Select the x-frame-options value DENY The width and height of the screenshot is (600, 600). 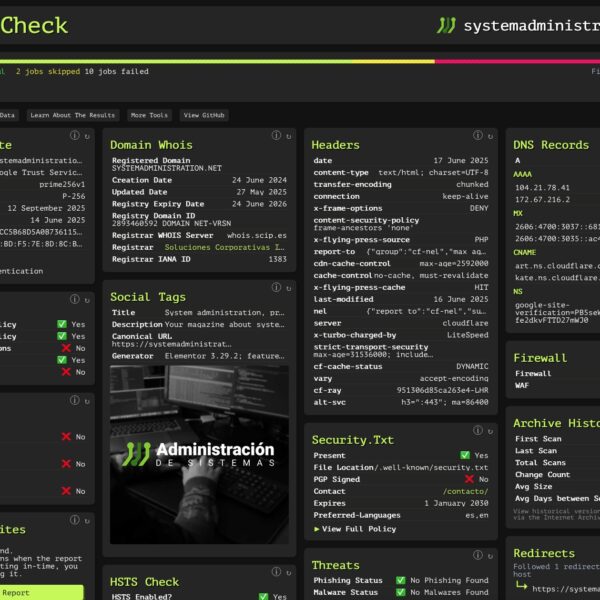tap(479, 208)
